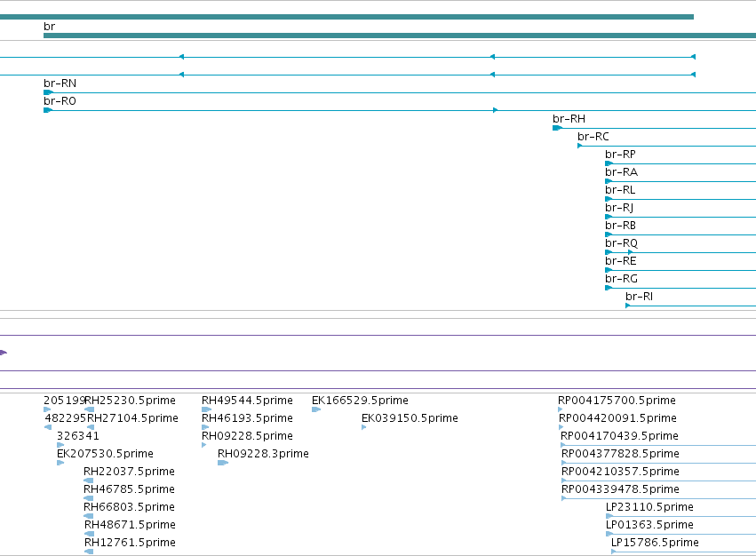Click the EK207530.5prime arrow glyph
This screenshot has width=756, height=556.
[60, 463]
